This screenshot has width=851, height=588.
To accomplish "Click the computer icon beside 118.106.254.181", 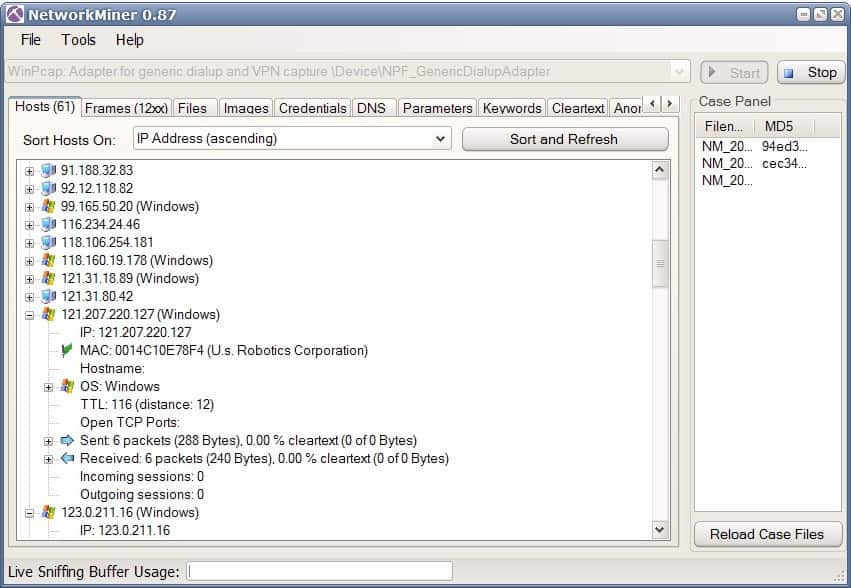I will point(48,242).
